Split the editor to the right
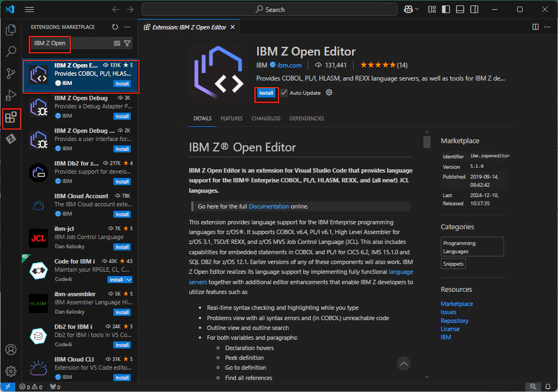 click(x=535, y=27)
